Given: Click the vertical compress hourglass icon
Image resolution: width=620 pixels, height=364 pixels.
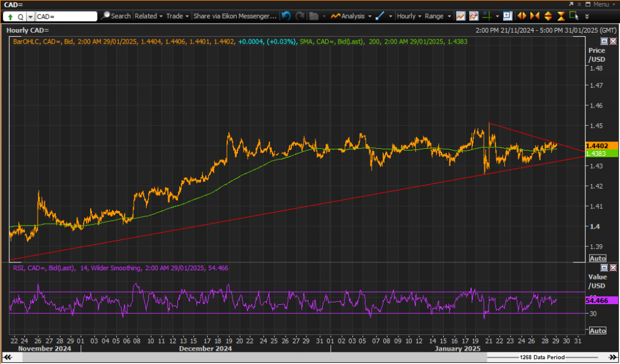Looking at the screenshot, I should [x=561, y=16].
